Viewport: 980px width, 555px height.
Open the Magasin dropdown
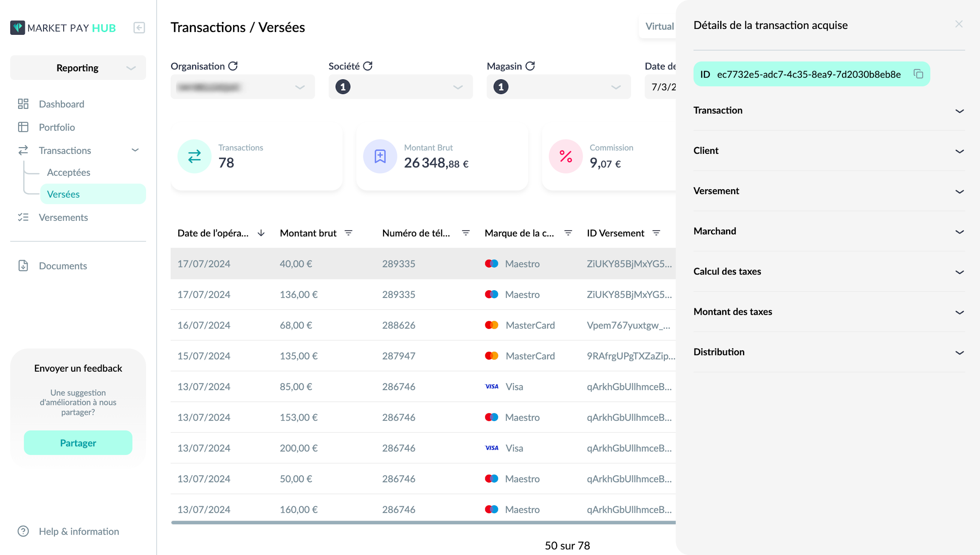tap(558, 87)
